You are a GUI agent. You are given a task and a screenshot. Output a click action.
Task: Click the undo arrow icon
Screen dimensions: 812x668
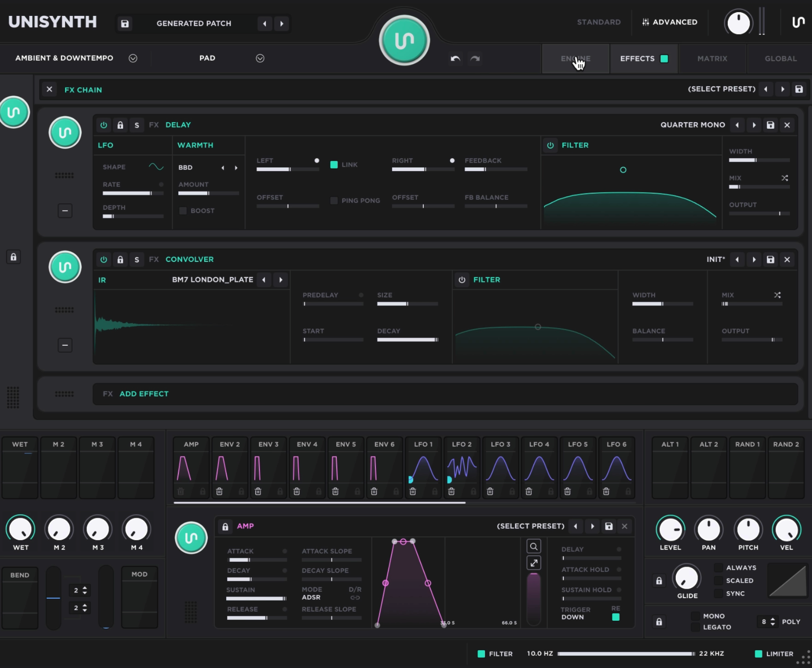tap(455, 59)
